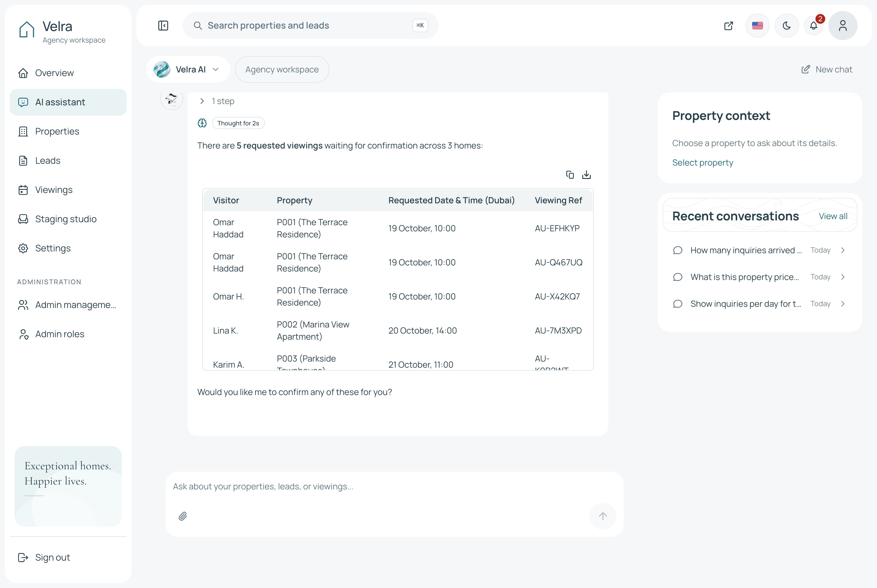Click the Viewing Ref column header
The height and width of the screenshot is (588, 877).
558,201
